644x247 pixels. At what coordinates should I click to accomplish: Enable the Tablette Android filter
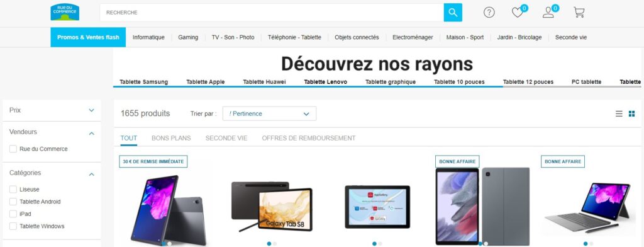point(13,202)
